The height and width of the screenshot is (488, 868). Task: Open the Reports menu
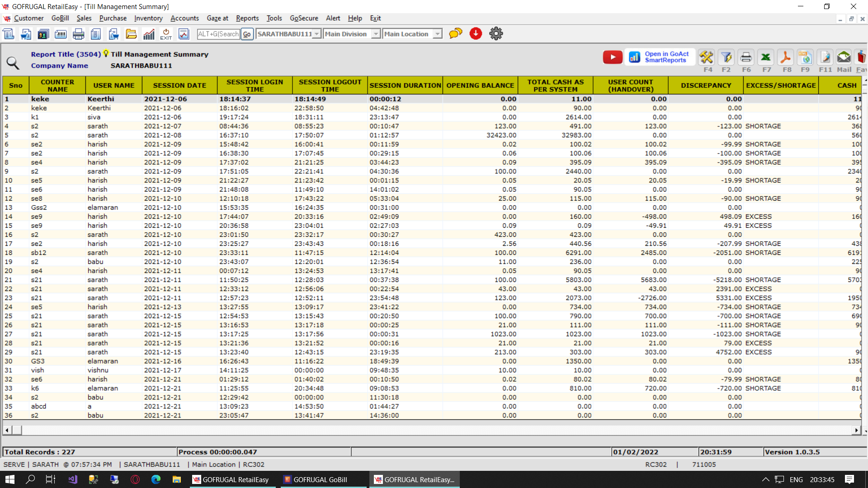pyautogui.click(x=247, y=18)
